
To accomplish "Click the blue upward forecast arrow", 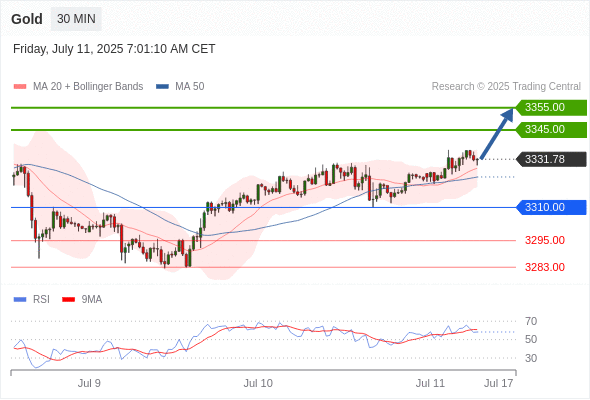I will [497, 134].
